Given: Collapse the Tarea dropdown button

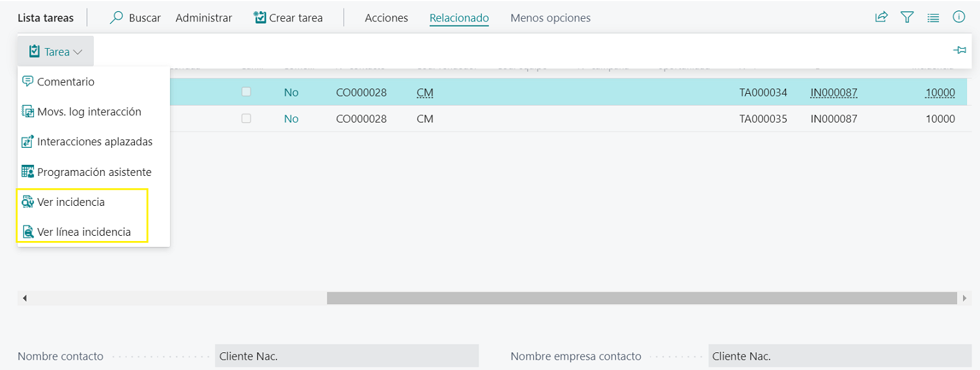Looking at the screenshot, I should click(x=56, y=51).
